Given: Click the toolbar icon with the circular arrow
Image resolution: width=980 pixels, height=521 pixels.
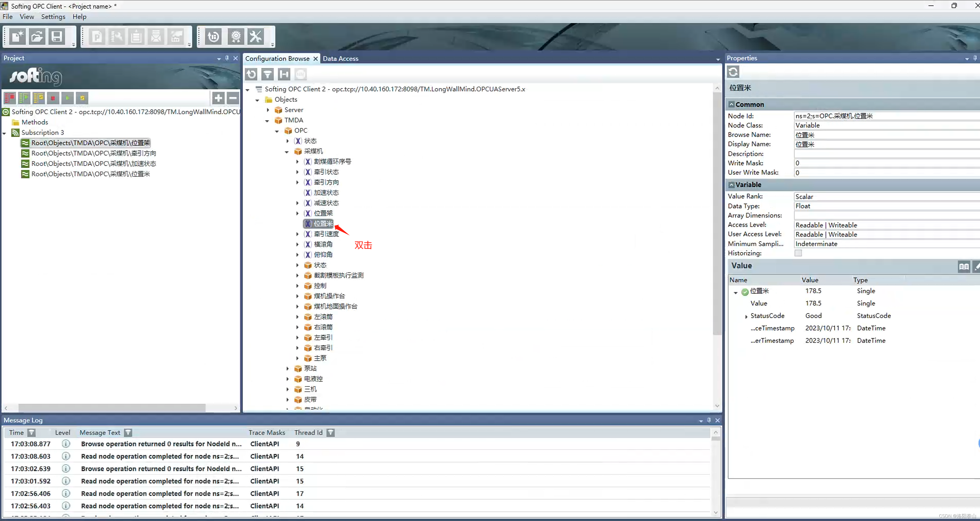Looking at the screenshot, I should (213, 37).
